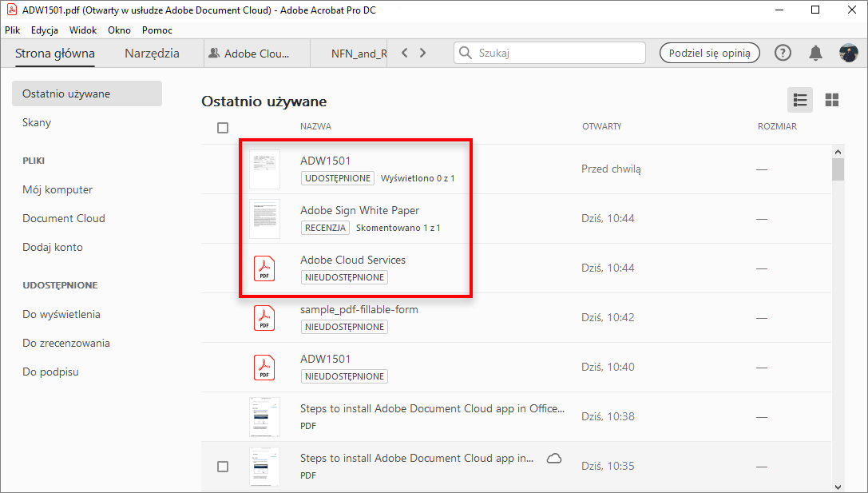Switch to grid view layout
The height and width of the screenshot is (493, 868).
tap(832, 100)
